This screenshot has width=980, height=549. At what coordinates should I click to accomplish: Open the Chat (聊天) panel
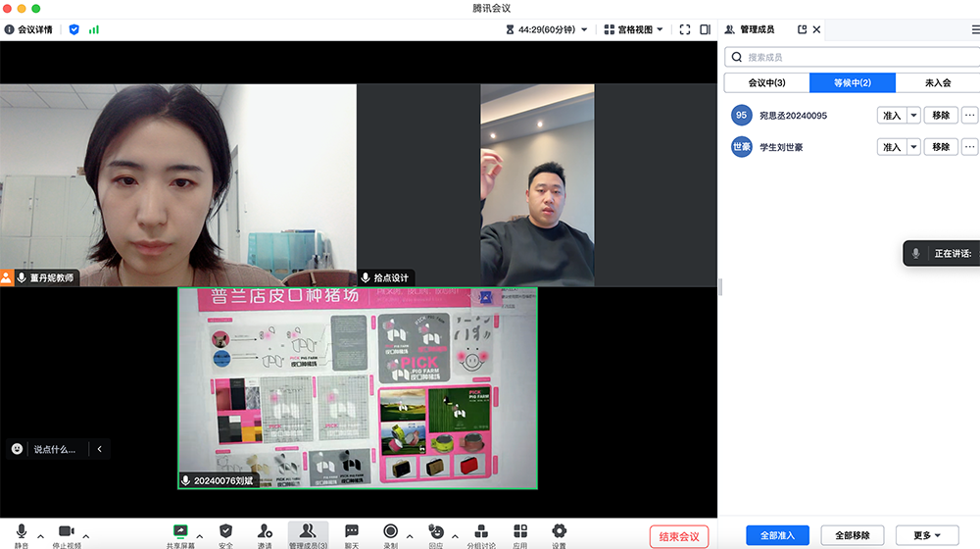pyautogui.click(x=352, y=532)
